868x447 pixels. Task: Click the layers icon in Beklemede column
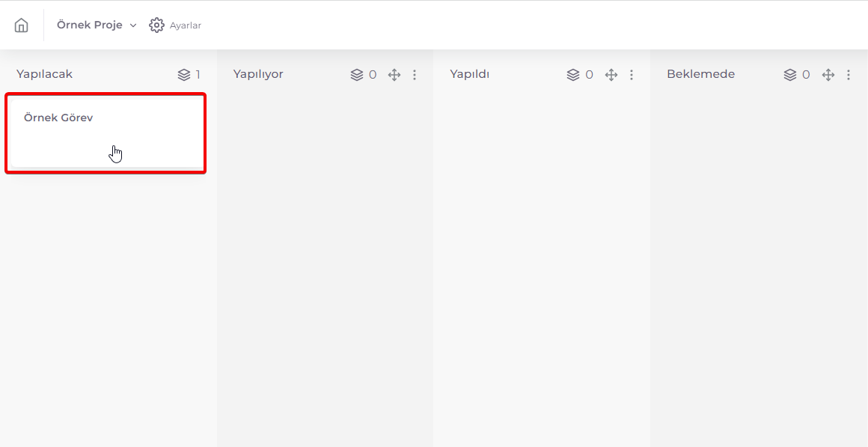click(790, 75)
